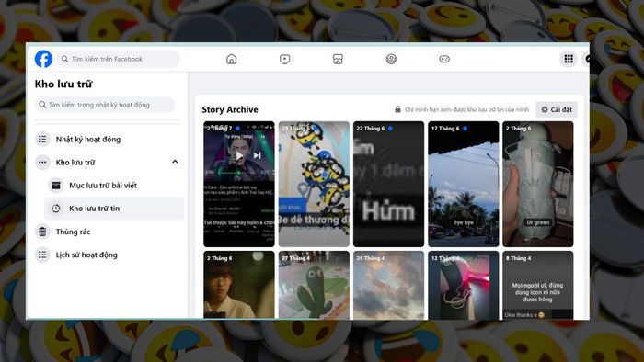
Task: Open the 8 Tháng 4 text story
Action: [x=538, y=286]
